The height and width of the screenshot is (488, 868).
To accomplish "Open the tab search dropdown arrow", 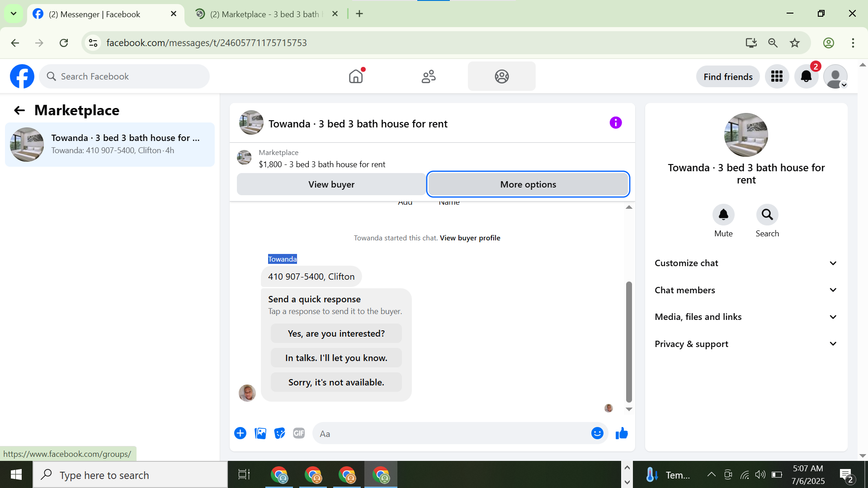I will pos(14,14).
